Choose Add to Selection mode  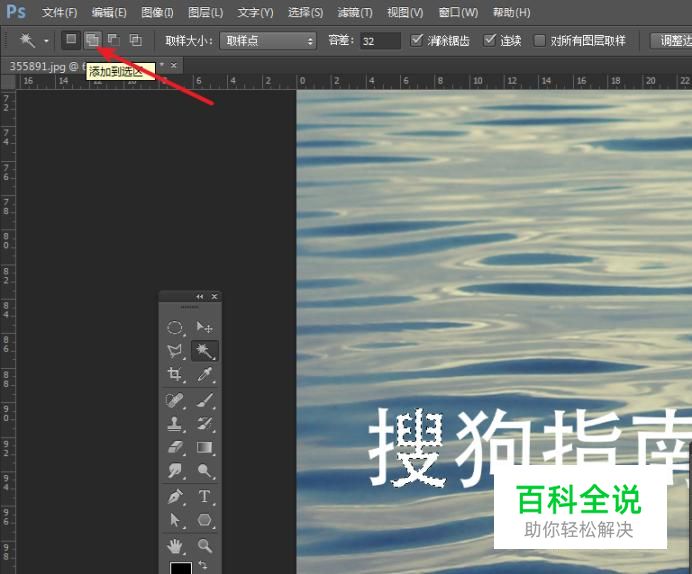pyautogui.click(x=92, y=40)
